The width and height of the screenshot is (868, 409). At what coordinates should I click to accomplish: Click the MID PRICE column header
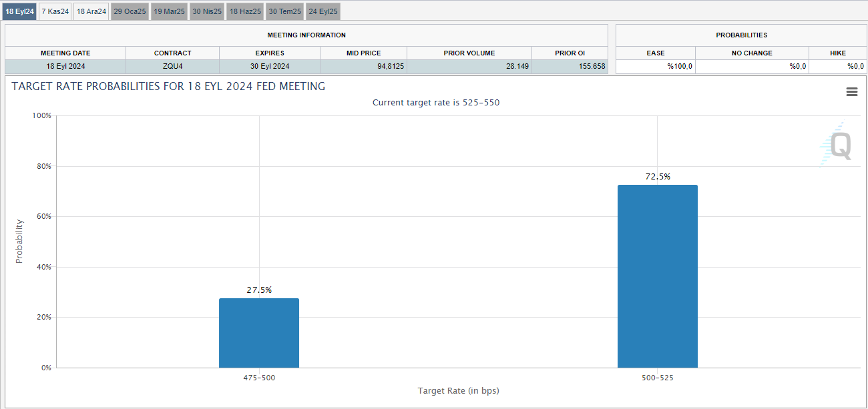coord(363,53)
